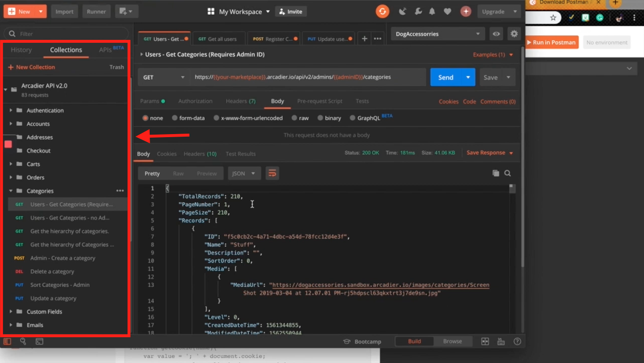Toggle the sidebar from status bar
Viewport: 644px width, 363px height.
coord(7,341)
